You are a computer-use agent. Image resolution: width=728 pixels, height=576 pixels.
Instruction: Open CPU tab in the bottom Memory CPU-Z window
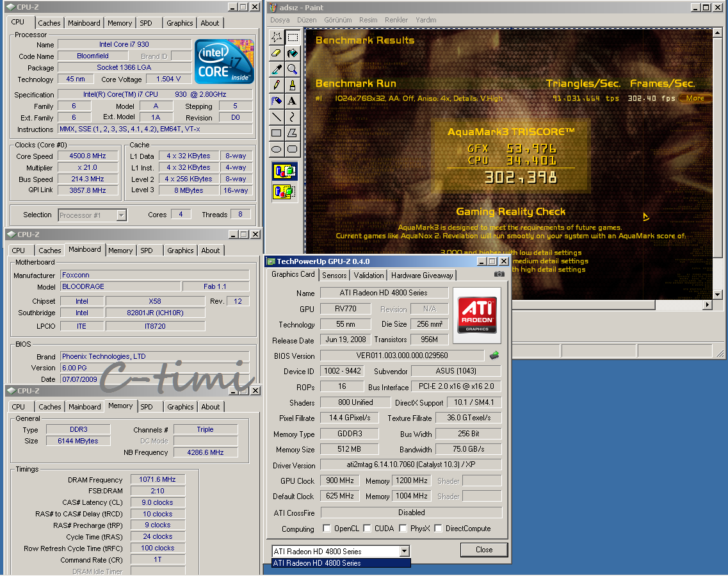click(x=19, y=406)
